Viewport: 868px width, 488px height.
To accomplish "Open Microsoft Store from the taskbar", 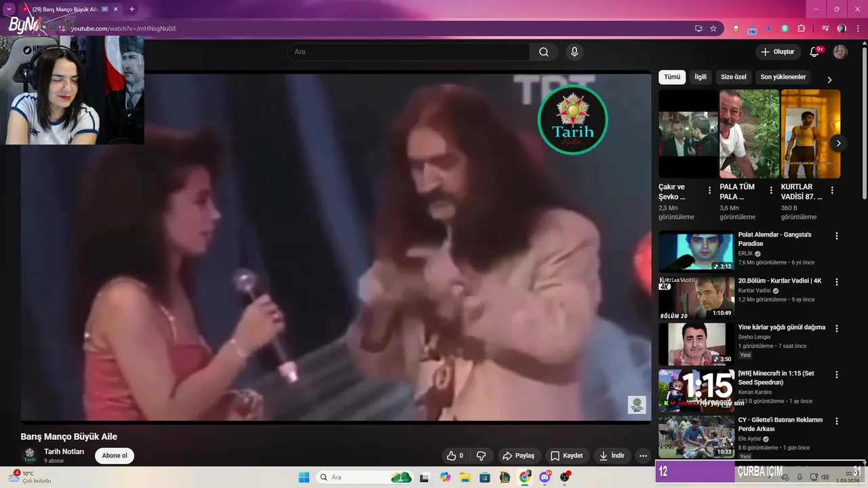I will [x=485, y=477].
